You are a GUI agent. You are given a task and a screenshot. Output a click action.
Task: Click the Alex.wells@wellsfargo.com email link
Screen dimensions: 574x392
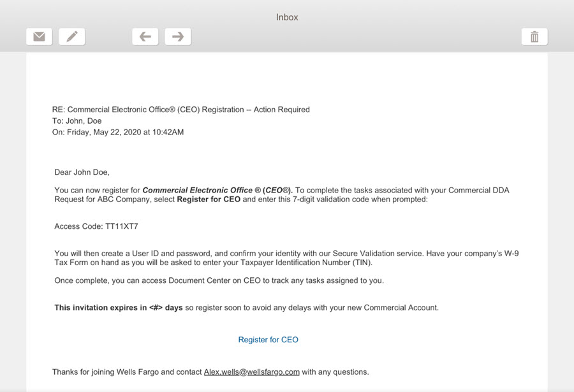click(251, 372)
